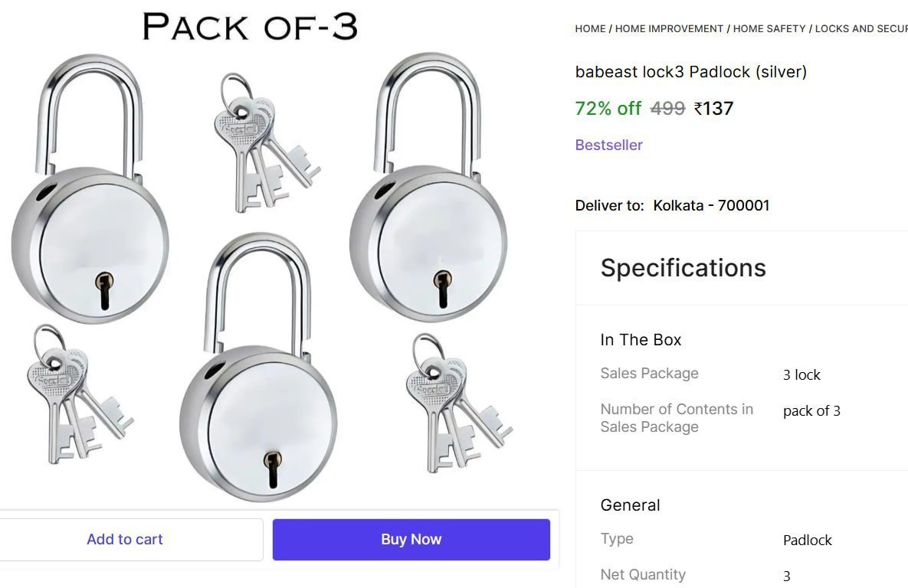Open the HOME breadcrumb link
This screenshot has height=588, width=908.
589,28
